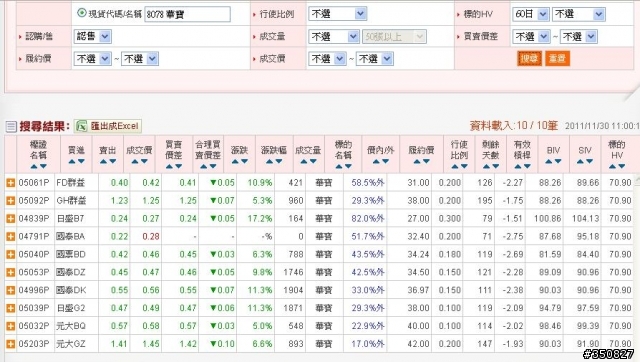This screenshot has width=640, height=362.
Task: Sort 成交量 column descending arrow
Action: pyautogui.click(x=313, y=162)
